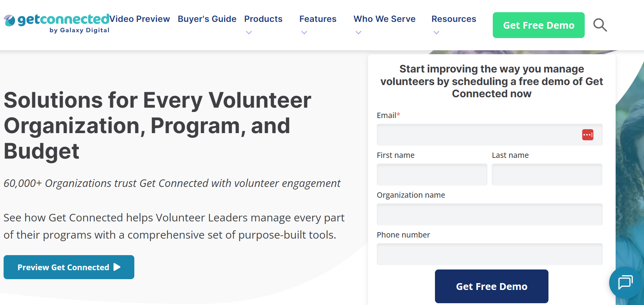Click the Get Connected logo
644x305 pixels.
[57, 23]
